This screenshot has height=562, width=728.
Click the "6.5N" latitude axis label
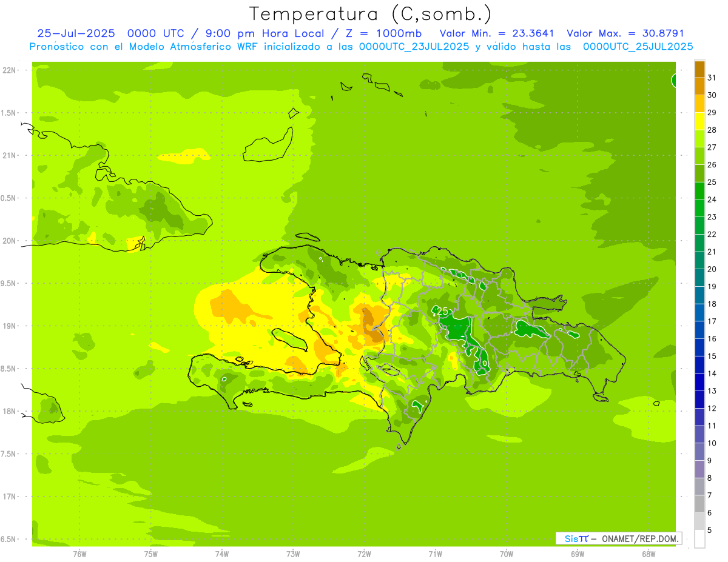(x=9, y=539)
